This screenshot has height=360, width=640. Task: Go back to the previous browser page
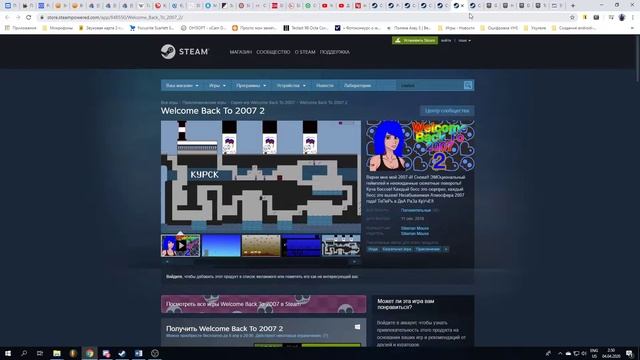(x=7, y=18)
